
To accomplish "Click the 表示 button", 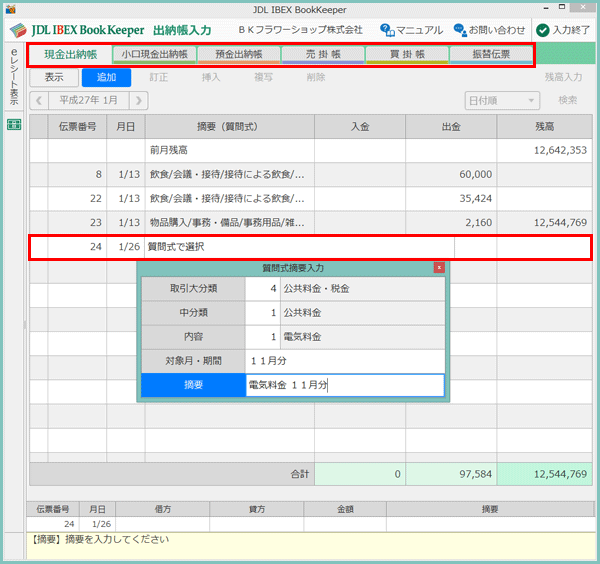I will click(x=54, y=77).
